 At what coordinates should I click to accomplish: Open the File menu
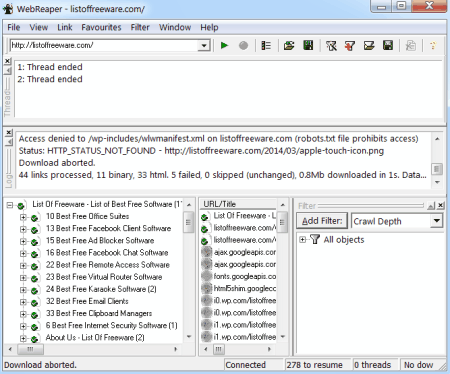pyautogui.click(x=14, y=27)
